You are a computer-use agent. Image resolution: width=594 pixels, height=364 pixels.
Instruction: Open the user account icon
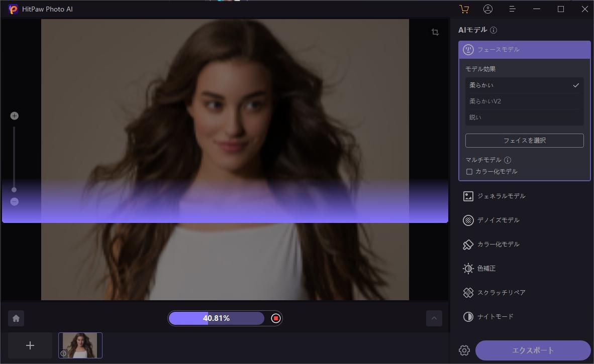pos(488,9)
